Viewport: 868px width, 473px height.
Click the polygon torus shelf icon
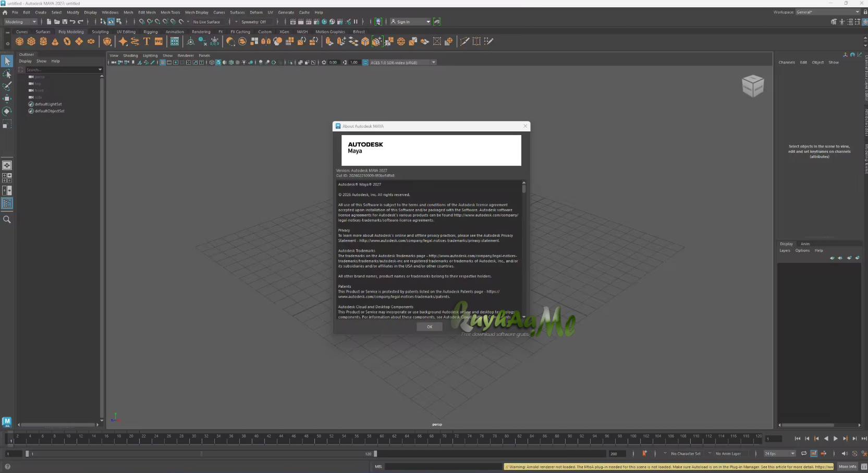(x=67, y=41)
